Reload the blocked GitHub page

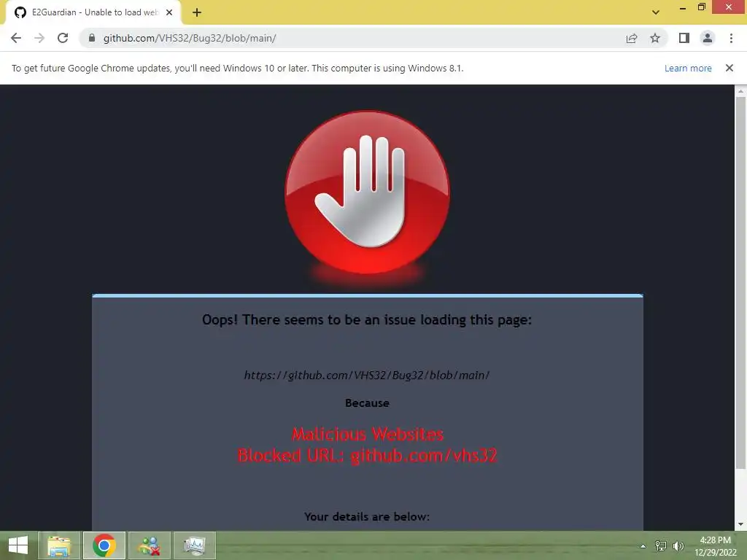point(63,38)
